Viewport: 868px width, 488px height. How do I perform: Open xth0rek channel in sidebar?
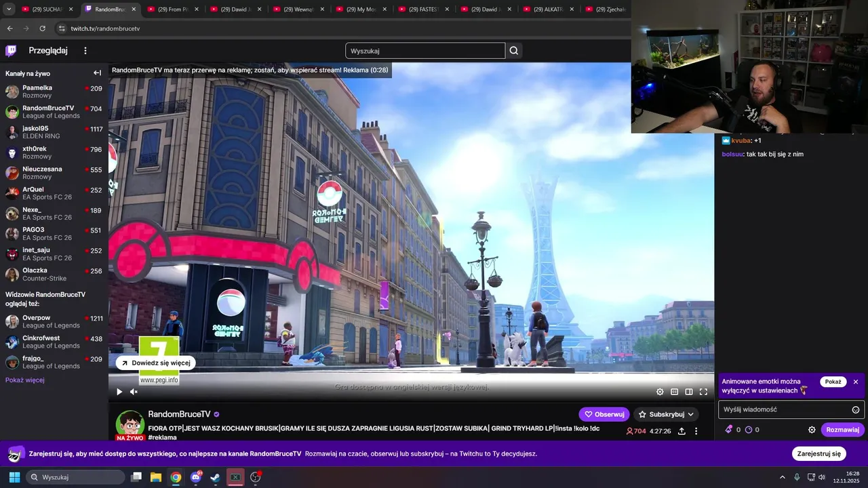point(54,152)
